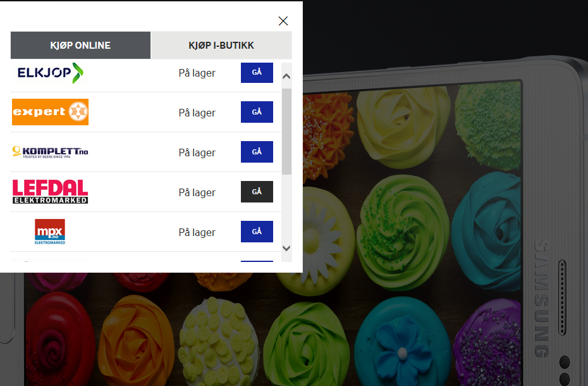Screen dimensions: 588x386
Task: Click the orange Expert retailer logo
Action: (50, 112)
